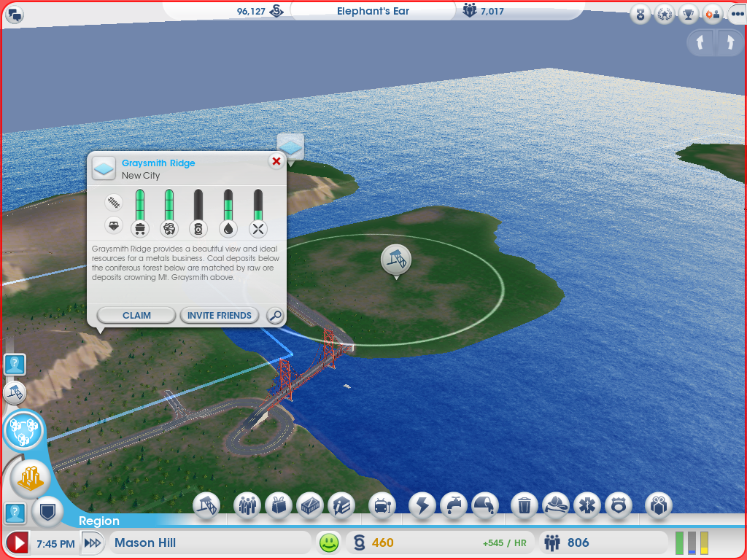
Task: Click the region simoleons total 96,127
Action: 251,11
